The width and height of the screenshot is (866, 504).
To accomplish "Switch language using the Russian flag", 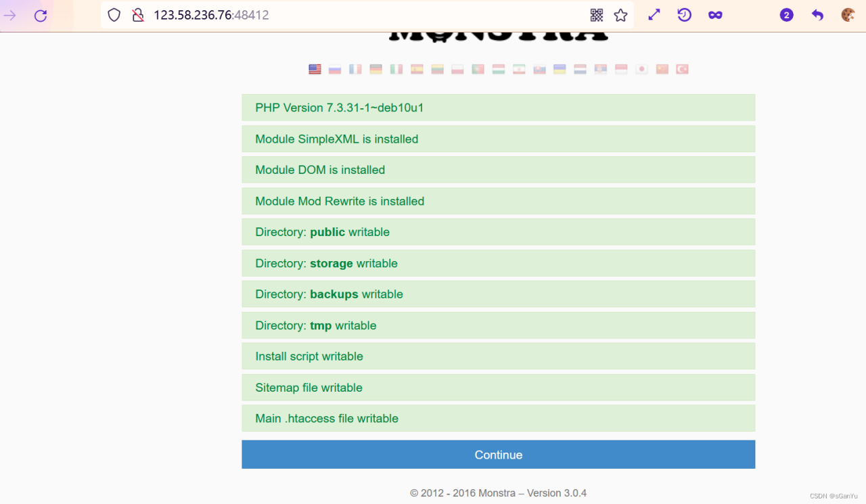I will 334,68.
